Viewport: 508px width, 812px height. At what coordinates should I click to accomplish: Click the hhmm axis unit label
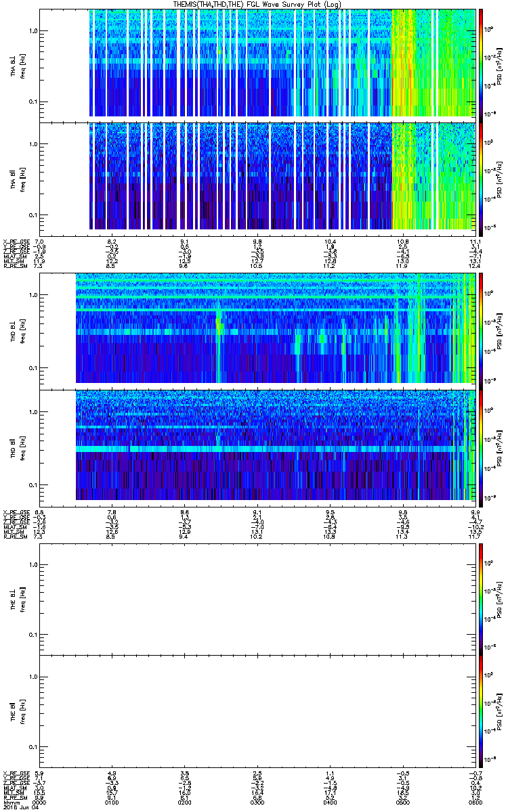point(11,803)
